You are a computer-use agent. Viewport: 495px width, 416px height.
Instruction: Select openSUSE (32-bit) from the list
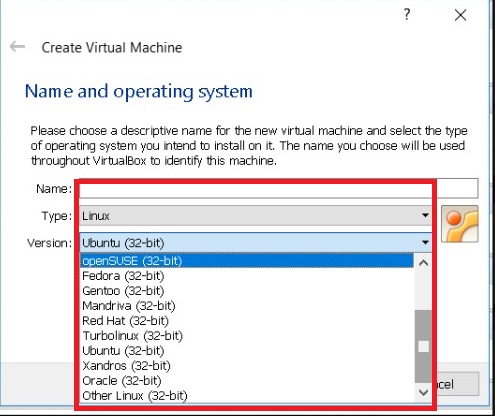pos(247,260)
